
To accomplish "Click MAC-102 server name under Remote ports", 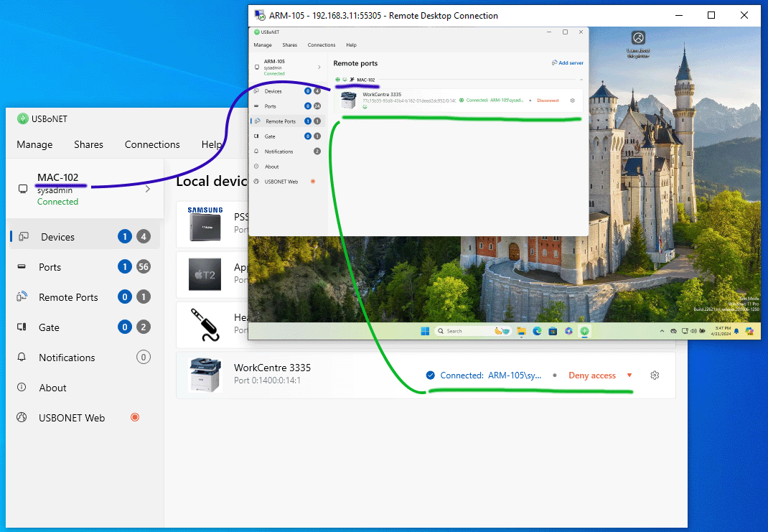I will pos(365,80).
